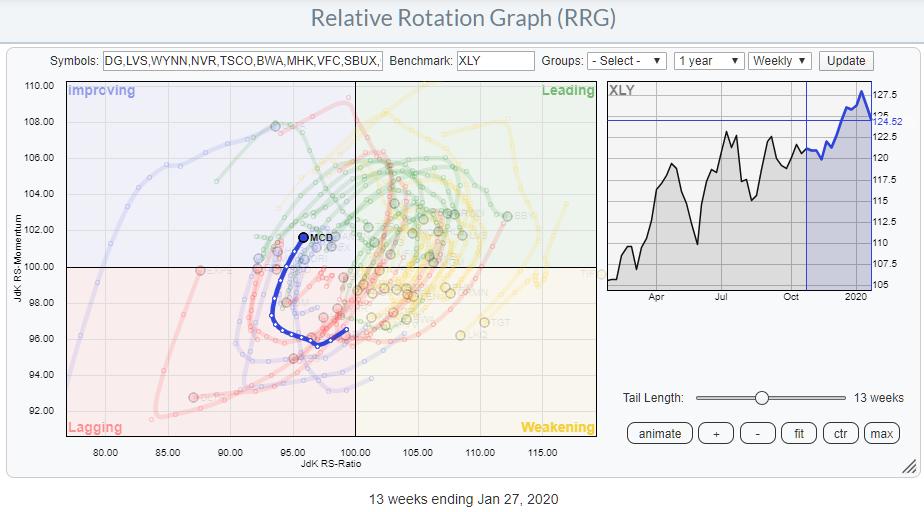The width and height of the screenshot is (924, 512).
Task: Click the max button
Action: coord(881,433)
